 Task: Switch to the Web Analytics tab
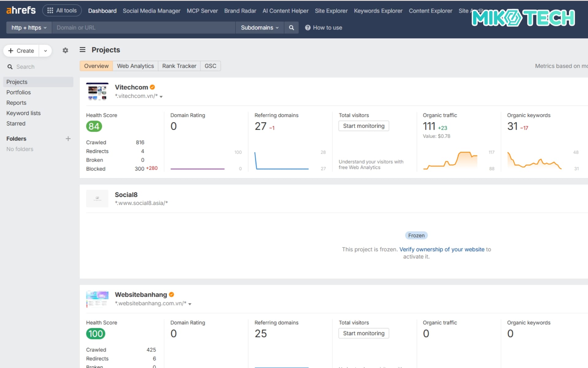(135, 66)
